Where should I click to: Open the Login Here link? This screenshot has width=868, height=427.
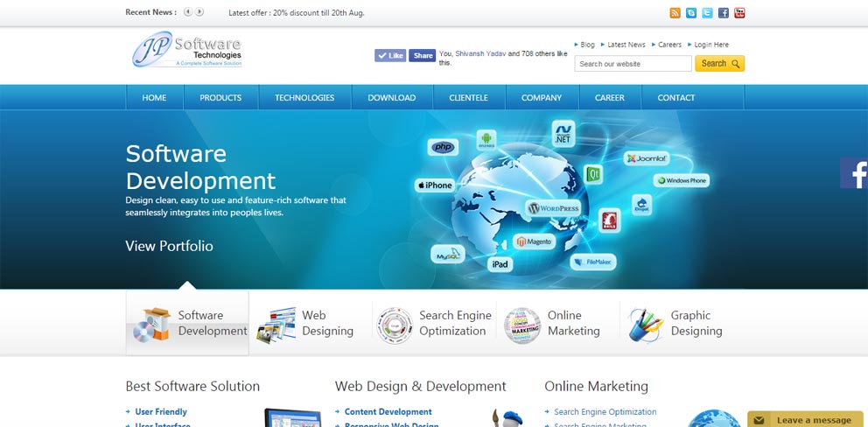pyautogui.click(x=711, y=45)
